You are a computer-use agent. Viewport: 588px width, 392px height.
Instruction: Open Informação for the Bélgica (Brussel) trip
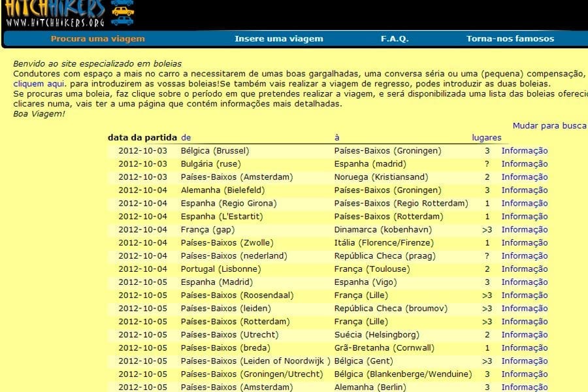click(x=524, y=151)
